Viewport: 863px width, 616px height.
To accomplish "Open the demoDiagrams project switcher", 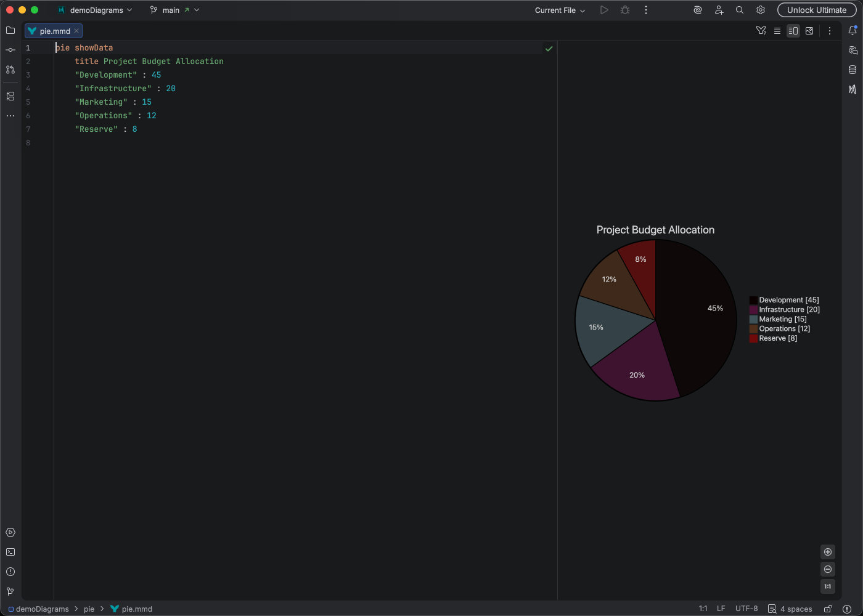I will (x=96, y=10).
